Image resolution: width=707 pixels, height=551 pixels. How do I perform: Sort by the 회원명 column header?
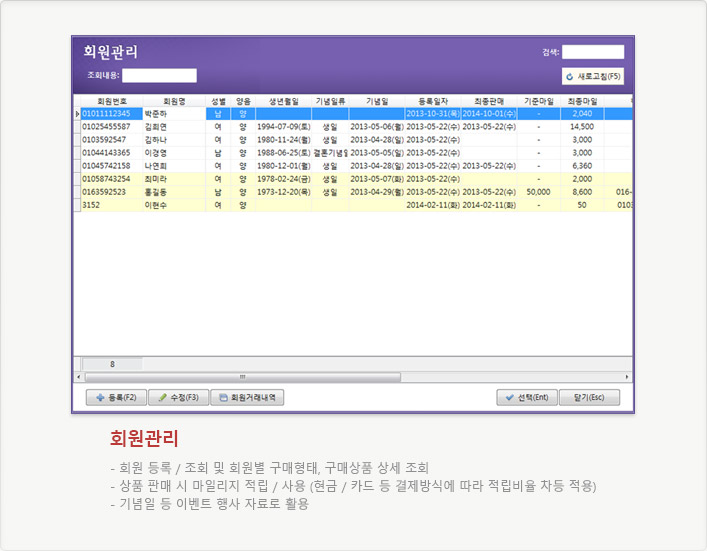point(174,101)
